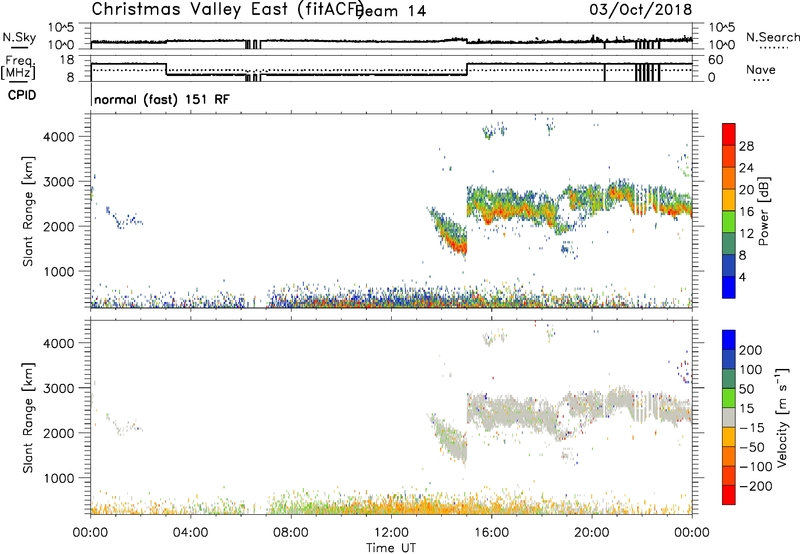Image resolution: width=800 pixels, height=554 pixels.
Task: Click the text normal (fast) 151 RF
Action: [162, 99]
